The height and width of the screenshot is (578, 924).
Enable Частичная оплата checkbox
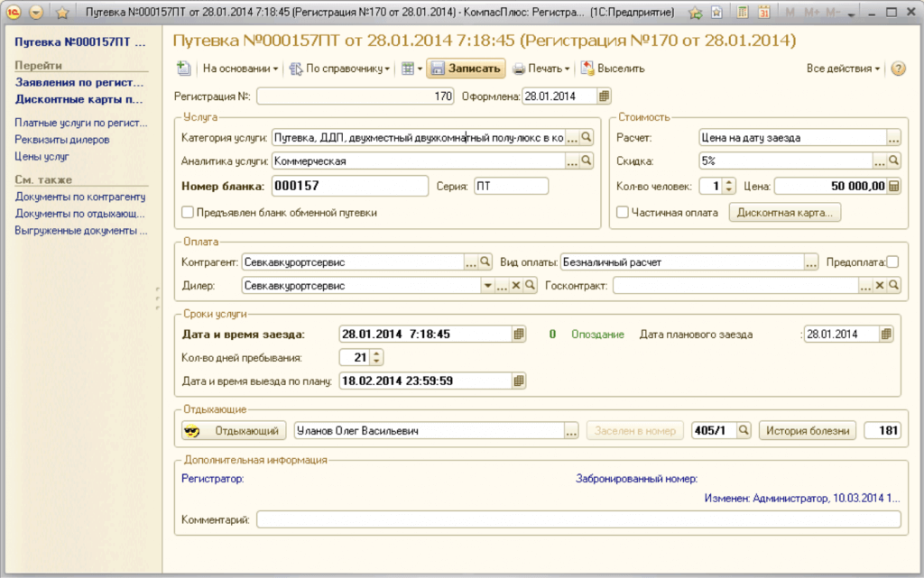[x=623, y=213]
